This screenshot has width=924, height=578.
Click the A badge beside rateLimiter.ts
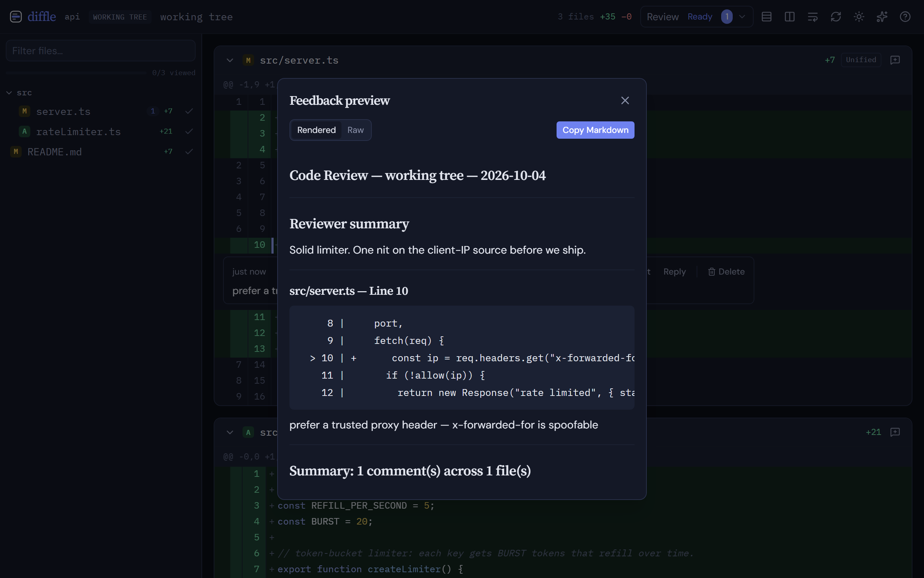25,131
